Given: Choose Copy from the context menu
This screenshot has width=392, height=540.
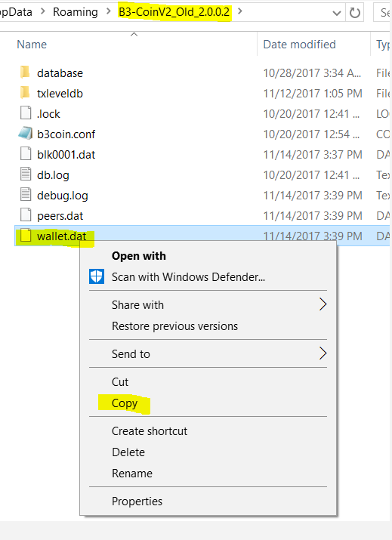Looking at the screenshot, I should (x=125, y=403).
